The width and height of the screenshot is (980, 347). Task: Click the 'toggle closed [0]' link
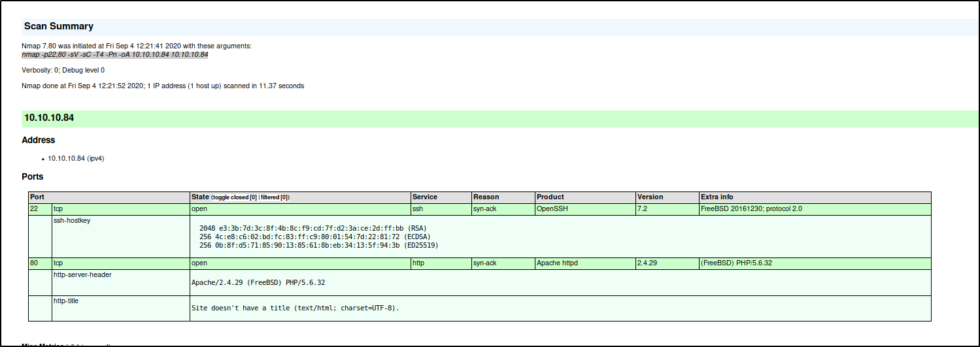pyautogui.click(x=234, y=197)
